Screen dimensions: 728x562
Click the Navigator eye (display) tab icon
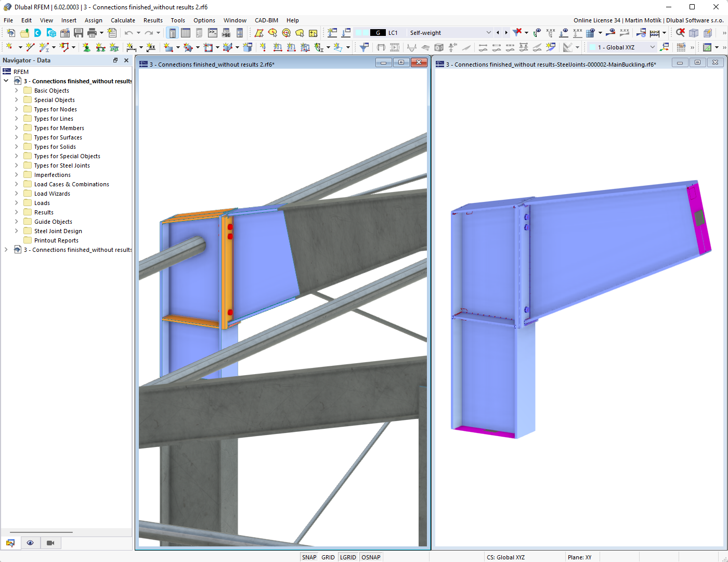[30, 543]
